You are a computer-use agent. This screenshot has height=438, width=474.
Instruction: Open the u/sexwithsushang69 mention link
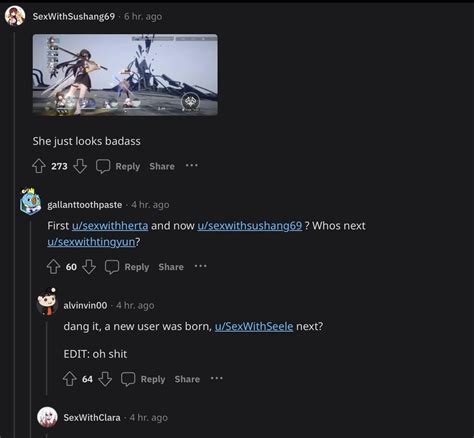click(250, 226)
